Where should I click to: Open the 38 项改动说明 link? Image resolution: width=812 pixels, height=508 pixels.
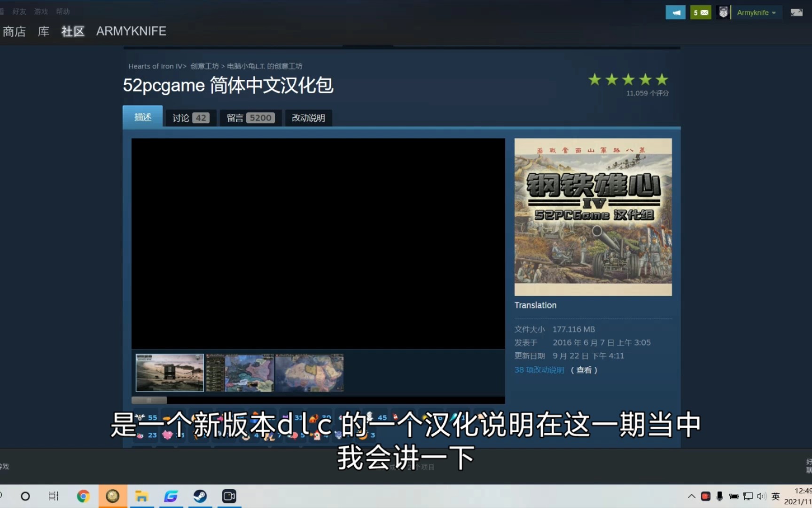pos(539,370)
